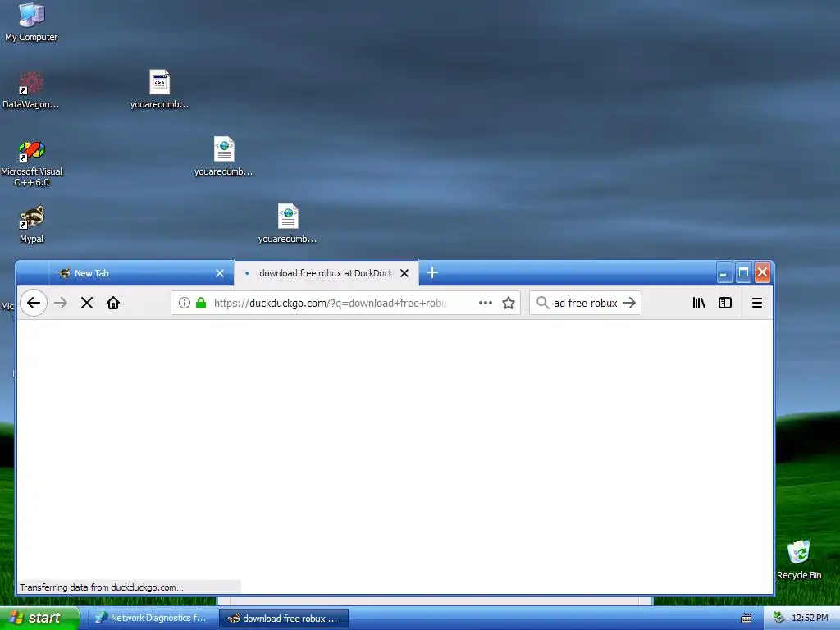Select youaredumb file below My Computer row

(159, 89)
